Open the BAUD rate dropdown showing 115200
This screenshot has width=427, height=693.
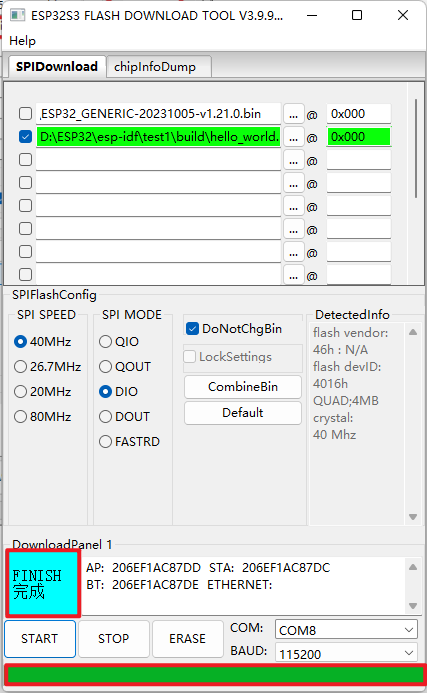click(346, 653)
